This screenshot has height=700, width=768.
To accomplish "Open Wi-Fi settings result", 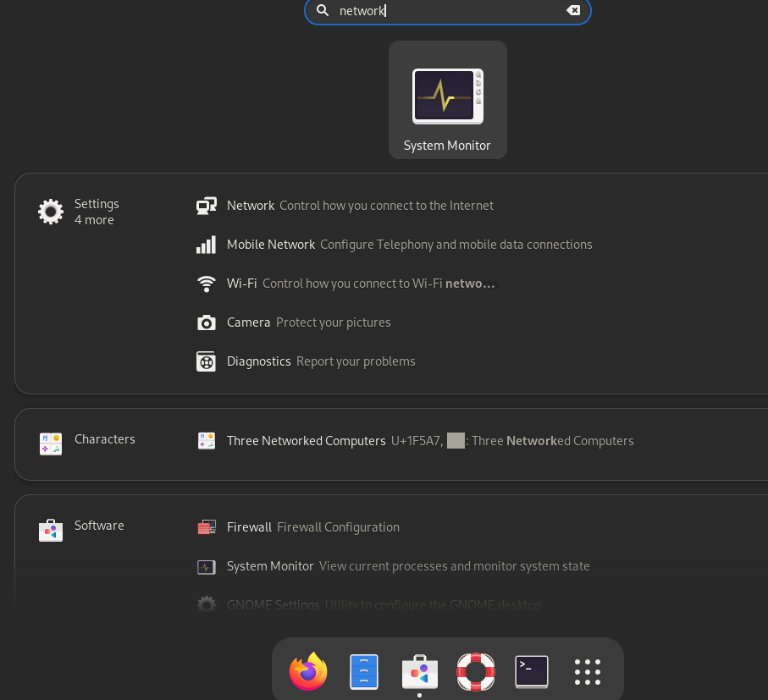I will 362,284.
